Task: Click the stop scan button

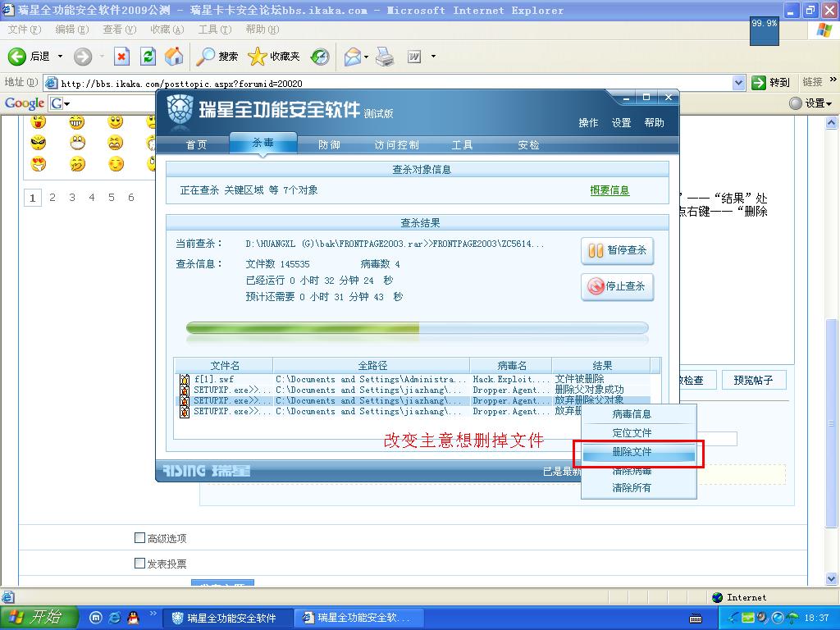Action: 617,286
